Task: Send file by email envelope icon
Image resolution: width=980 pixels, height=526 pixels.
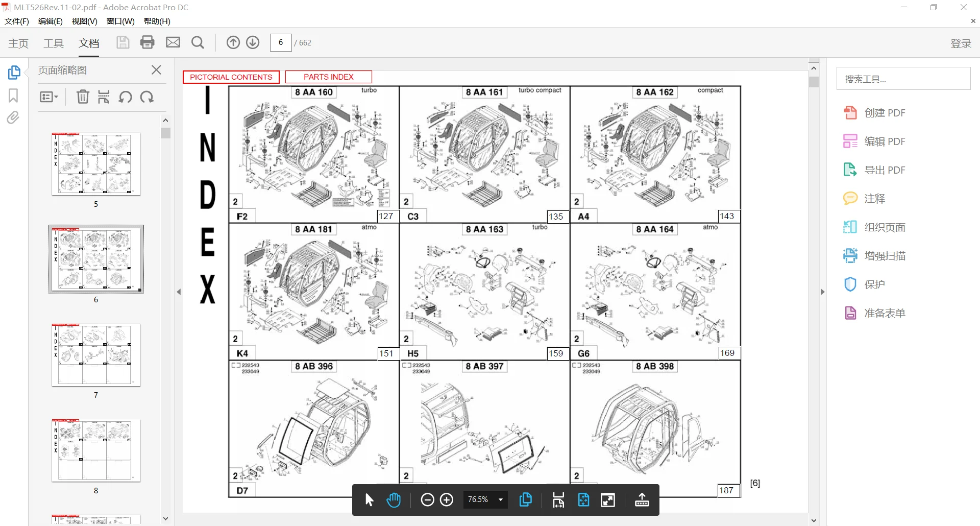Action: (x=173, y=42)
